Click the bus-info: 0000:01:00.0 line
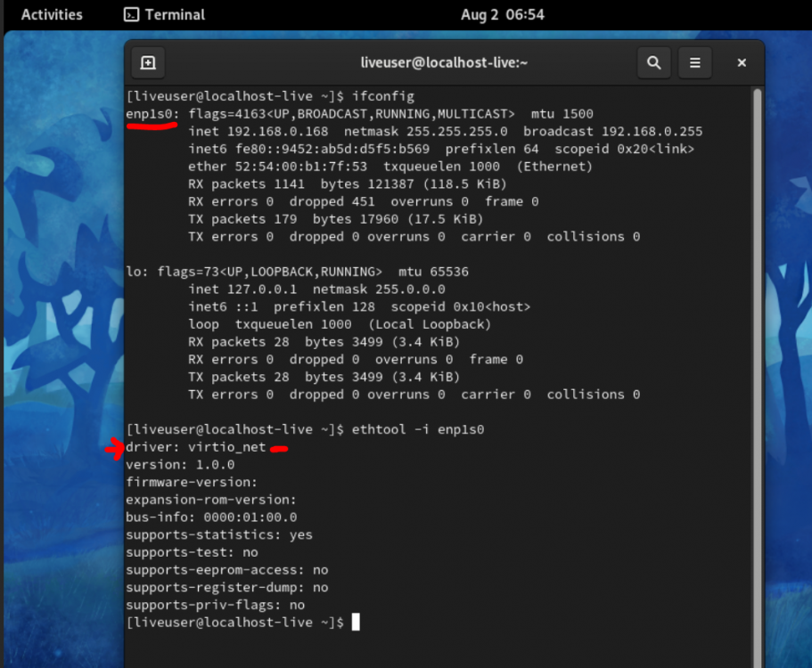 [x=211, y=517]
